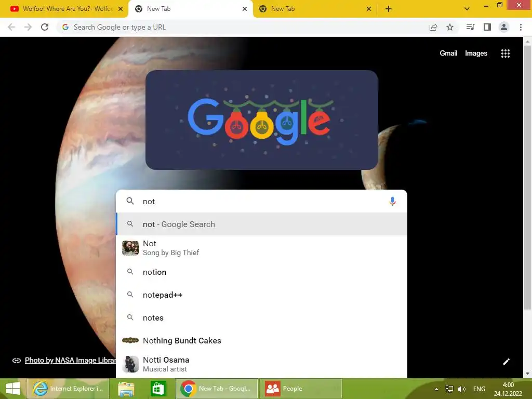The image size is (532, 399).
Task: Choose 'Not Song by Big Thief' suggestion
Action: pos(261,248)
